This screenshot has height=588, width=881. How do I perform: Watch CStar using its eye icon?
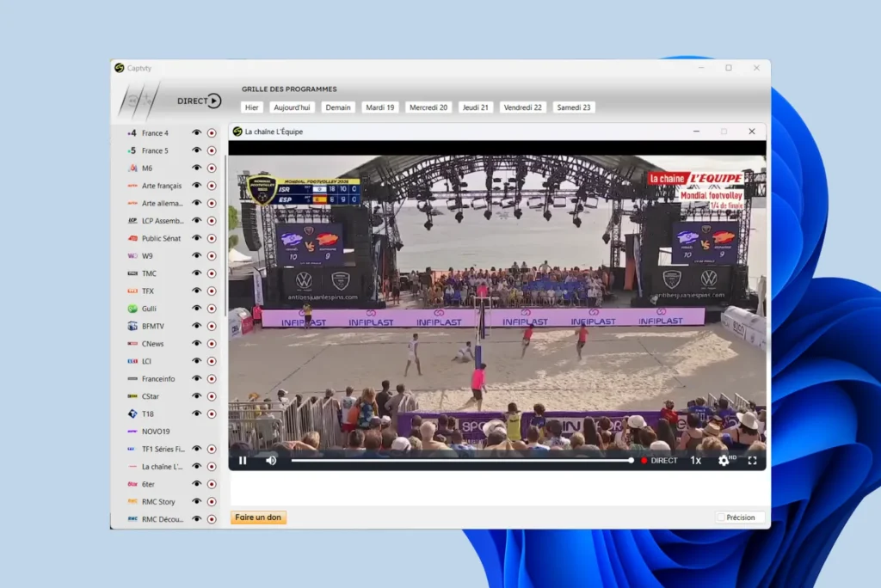(x=196, y=395)
